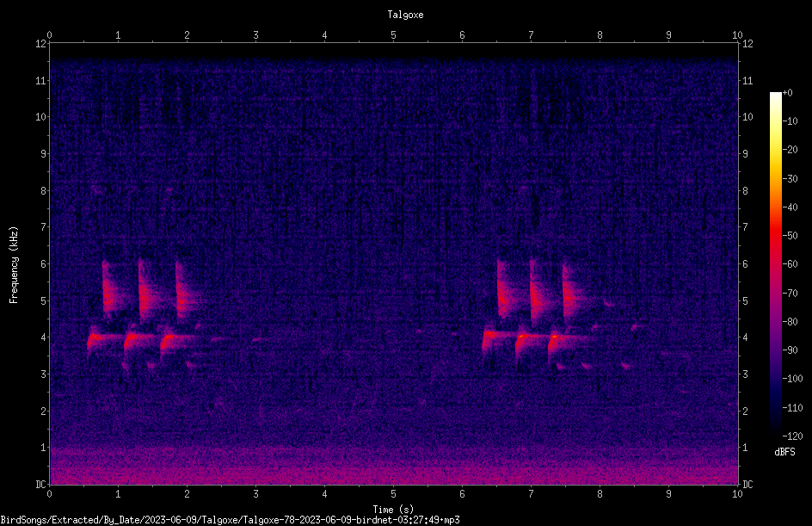Click the 6 kHz label on left axis
The width and height of the screenshot is (812, 526).
pos(44,263)
